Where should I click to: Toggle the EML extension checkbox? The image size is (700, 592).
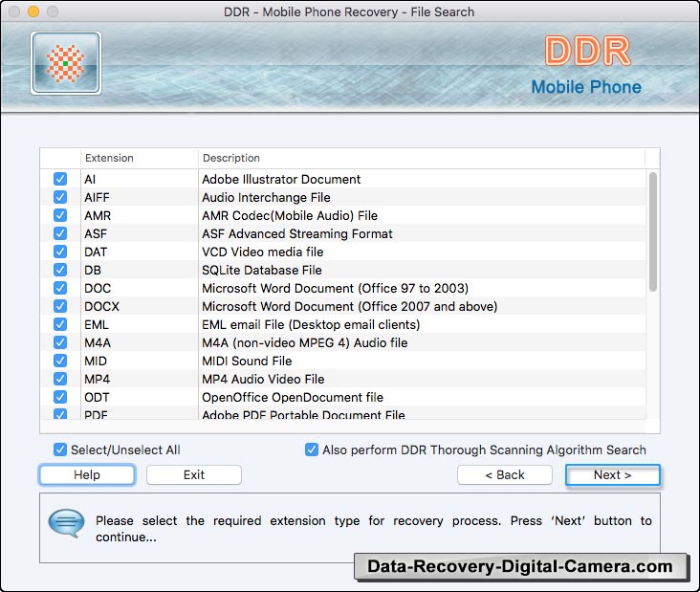tap(60, 324)
